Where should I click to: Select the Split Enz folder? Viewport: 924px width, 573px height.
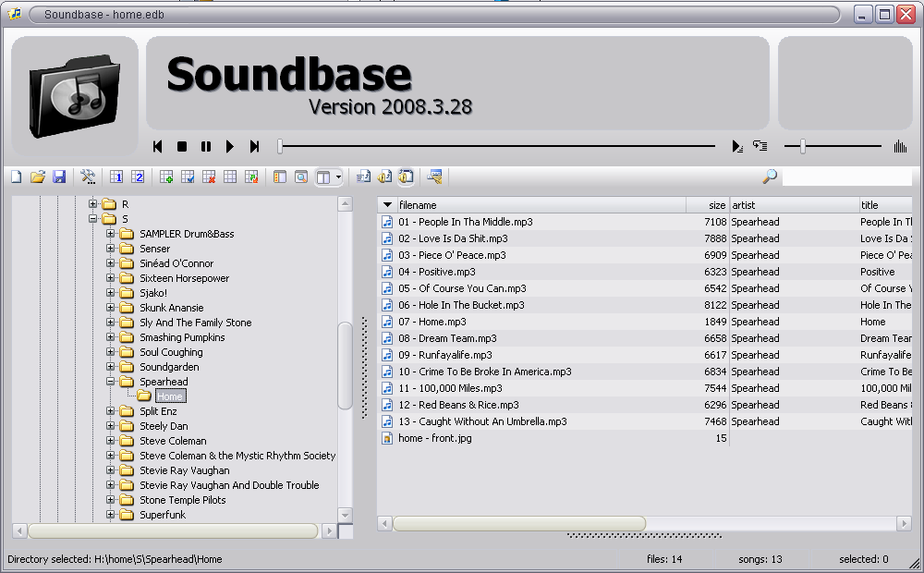158,411
